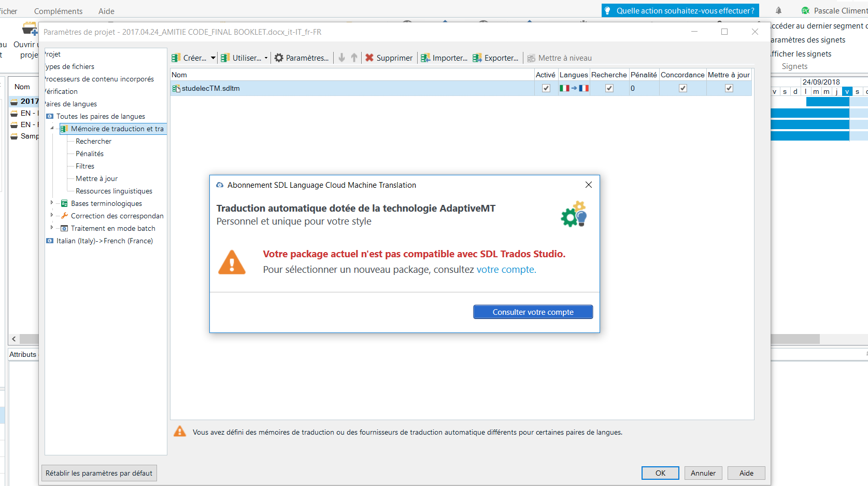
Task: Confirm settings with OK button
Action: click(660, 473)
